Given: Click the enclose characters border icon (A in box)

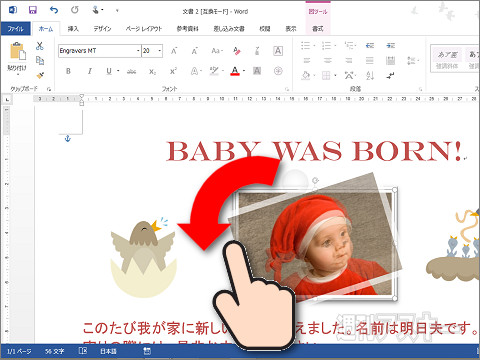Looking at the screenshot, I should coord(278,51).
